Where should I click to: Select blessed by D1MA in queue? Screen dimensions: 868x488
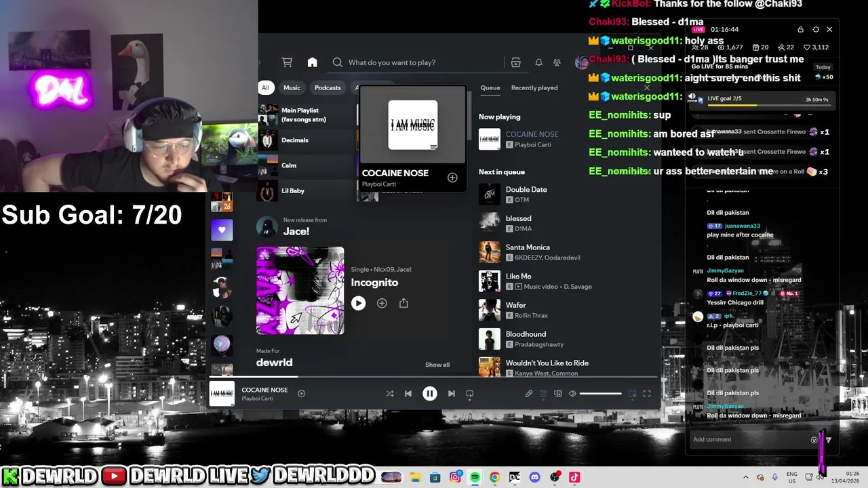563,223
